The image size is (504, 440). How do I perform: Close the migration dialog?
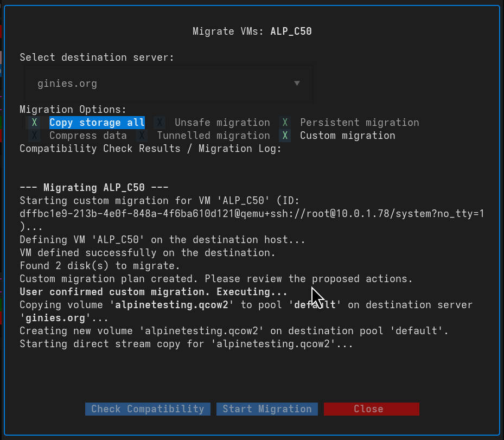(371, 409)
